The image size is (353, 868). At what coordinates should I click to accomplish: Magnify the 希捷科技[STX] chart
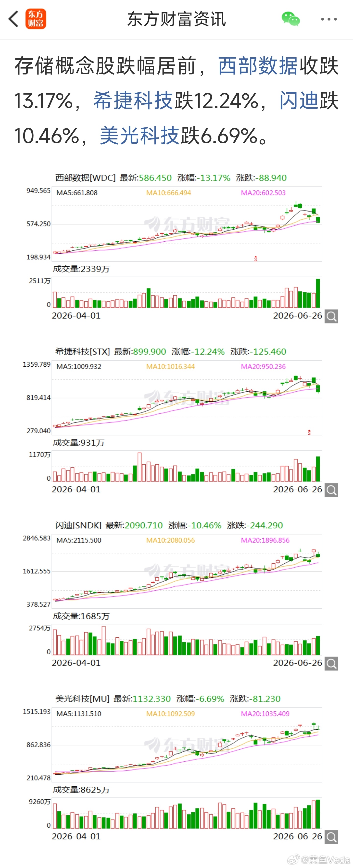coord(331,490)
